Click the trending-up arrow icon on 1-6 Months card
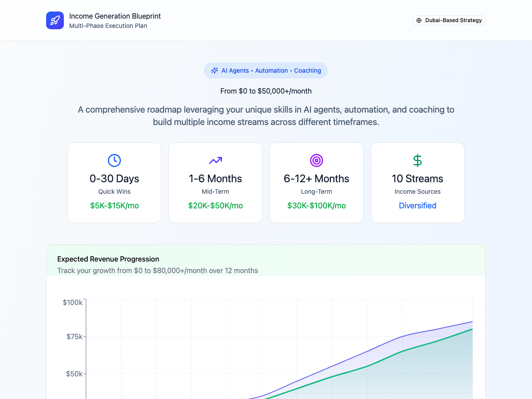Viewport: 532px width, 399px height. pos(215,160)
